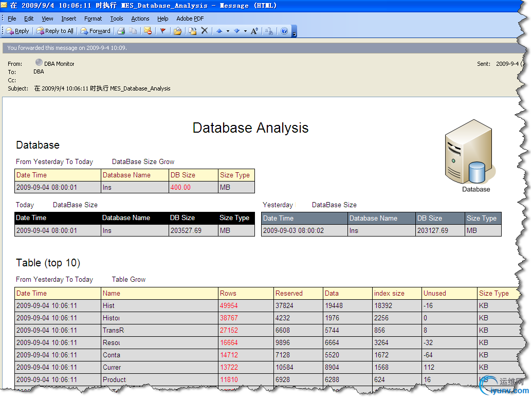Image resolution: width=532 pixels, height=399 pixels.
Task: Click Hist row's Rows value 49954
Action: pos(229,305)
